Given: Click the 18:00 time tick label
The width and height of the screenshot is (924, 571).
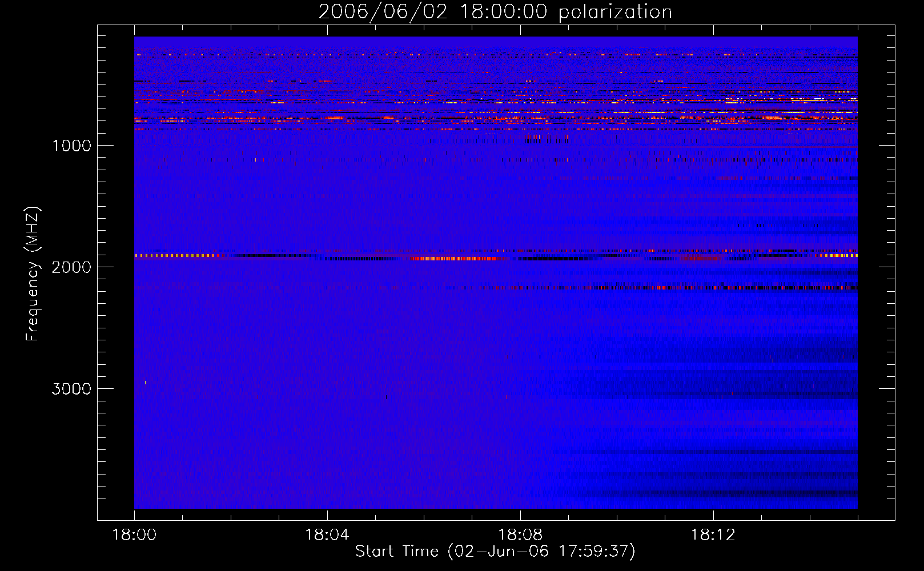Looking at the screenshot, I should (x=134, y=535).
